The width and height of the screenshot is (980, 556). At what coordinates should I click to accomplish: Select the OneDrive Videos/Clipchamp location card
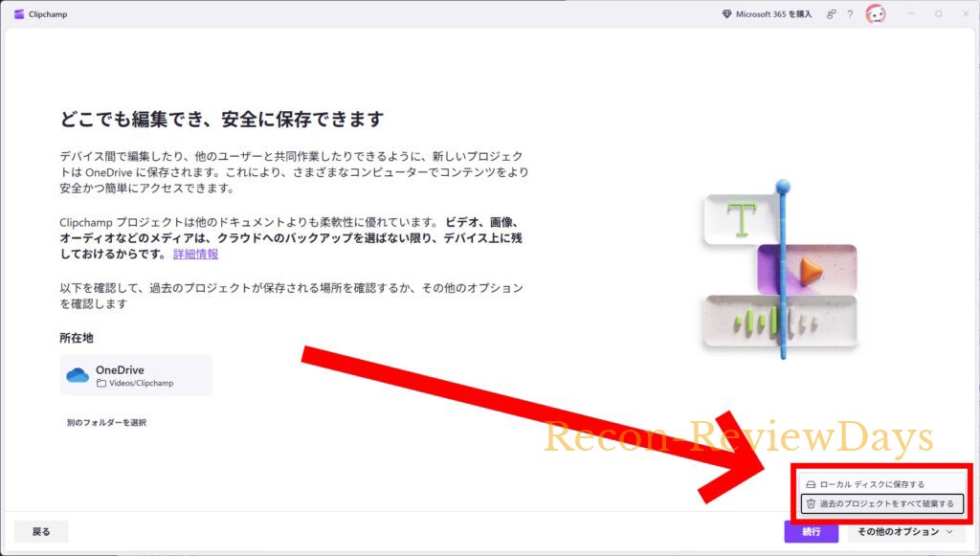pyautogui.click(x=136, y=375)
